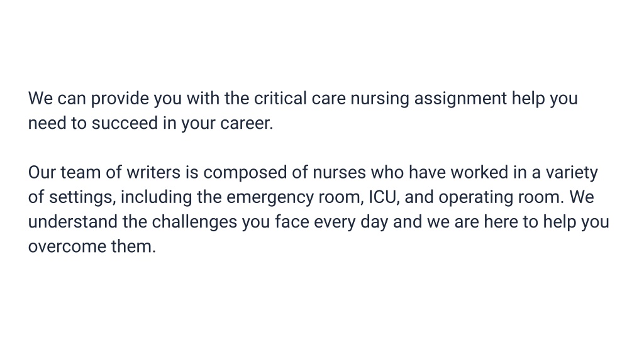Click the word "emergency" in the text
The height and width of the screenshot is (362, 644).
tap(270, 197)
